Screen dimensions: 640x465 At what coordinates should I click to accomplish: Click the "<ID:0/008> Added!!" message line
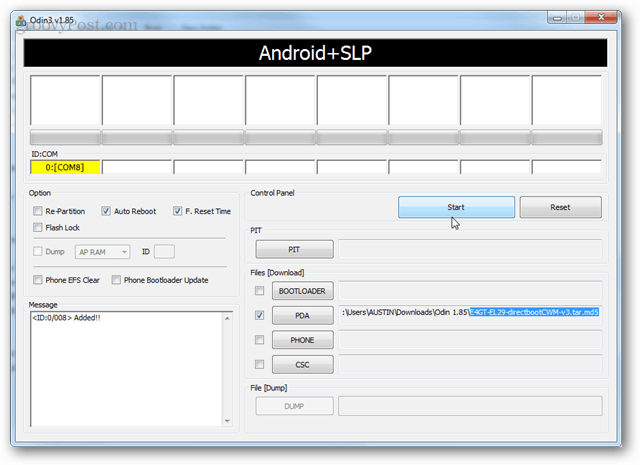click(x=66, y=318)
